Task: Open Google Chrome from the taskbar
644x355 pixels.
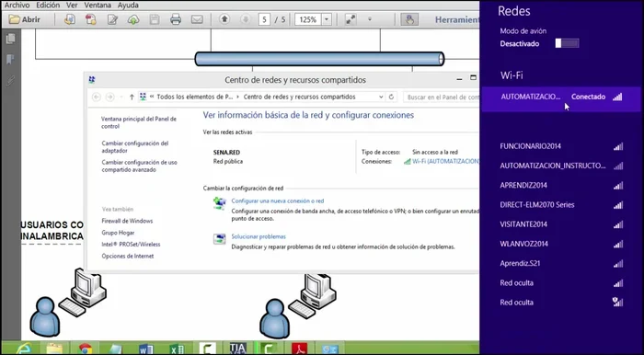Action: (x=86, y=348)
